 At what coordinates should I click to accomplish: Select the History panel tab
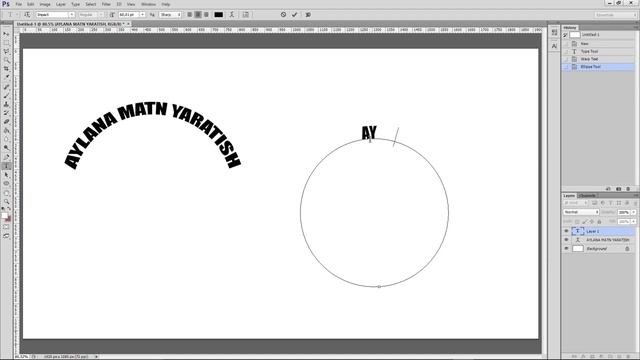pos(570,28)
